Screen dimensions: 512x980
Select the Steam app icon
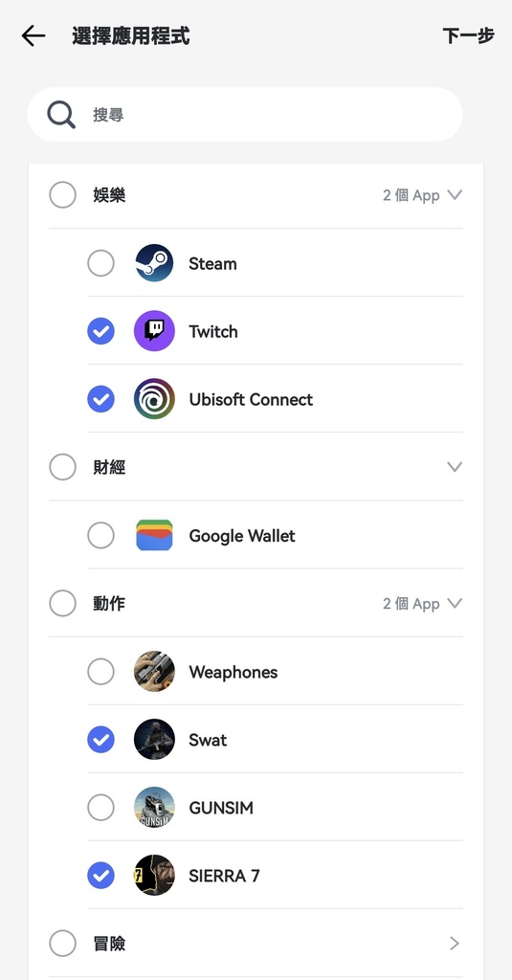pos(154,263)
